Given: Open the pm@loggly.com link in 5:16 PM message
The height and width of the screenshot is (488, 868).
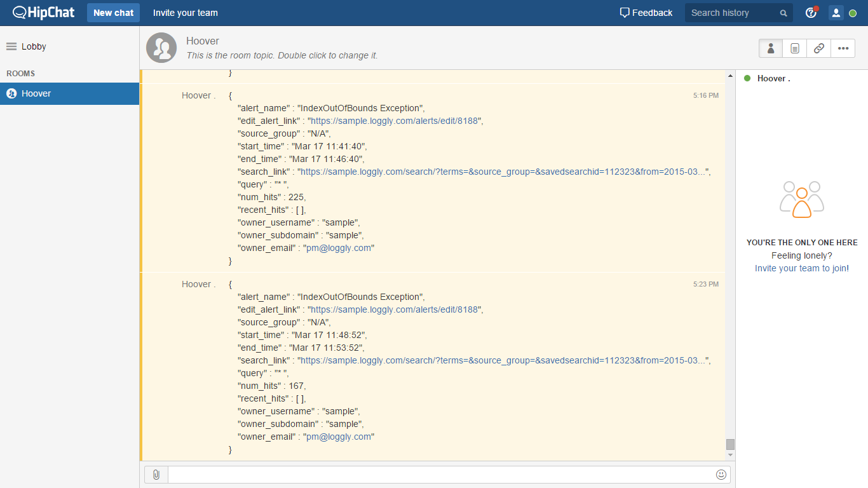Looking at the screenshot, I should point(339,248).
